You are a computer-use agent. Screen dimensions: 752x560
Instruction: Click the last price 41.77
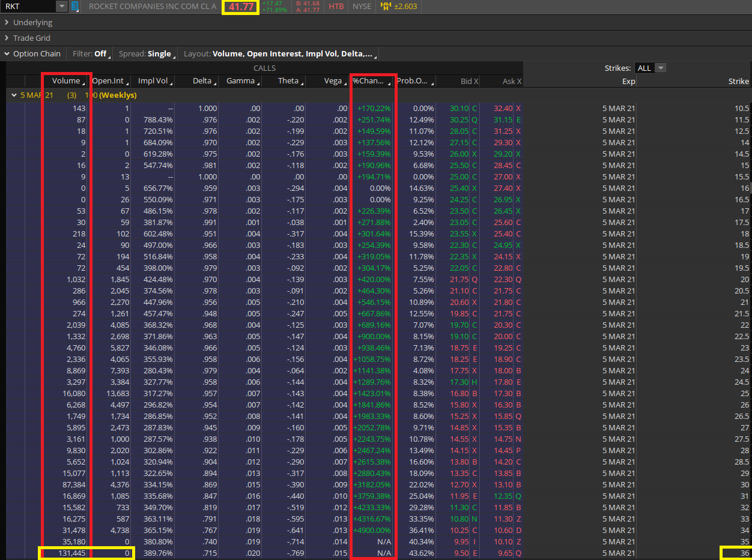(x=241, y=7)
